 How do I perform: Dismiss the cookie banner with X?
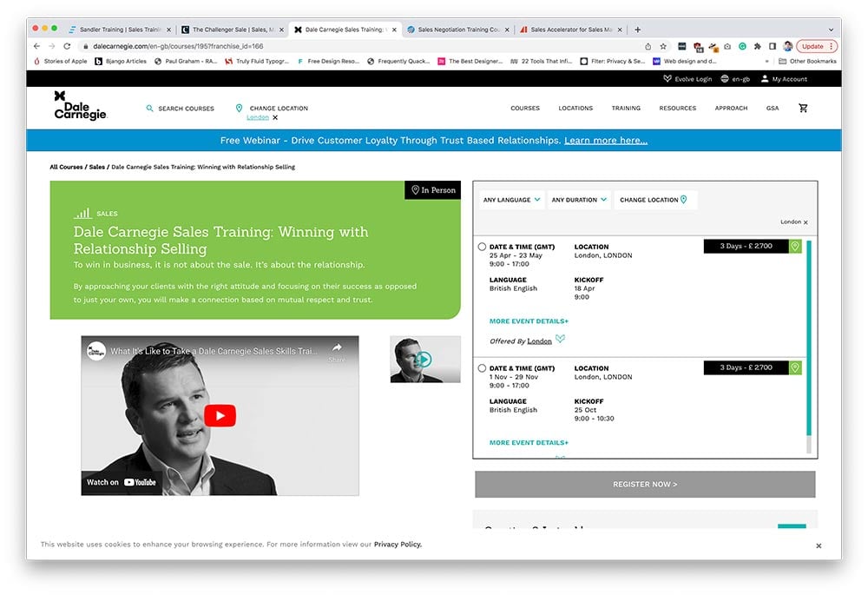click(819, 545)
